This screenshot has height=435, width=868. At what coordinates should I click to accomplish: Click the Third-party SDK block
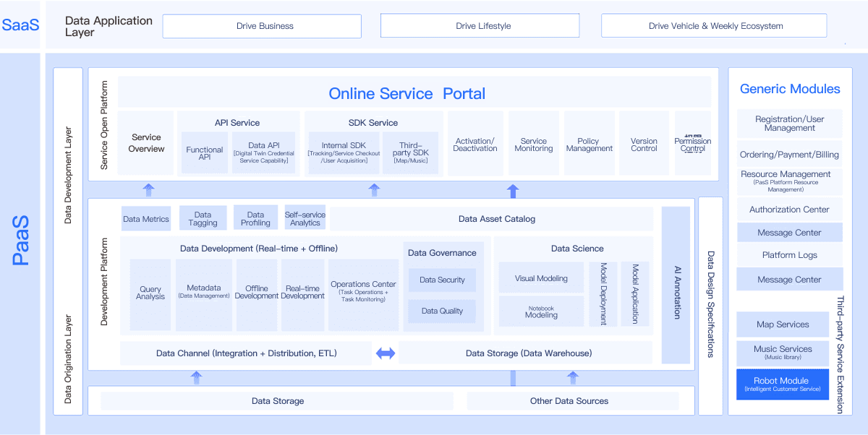point(410,153)
